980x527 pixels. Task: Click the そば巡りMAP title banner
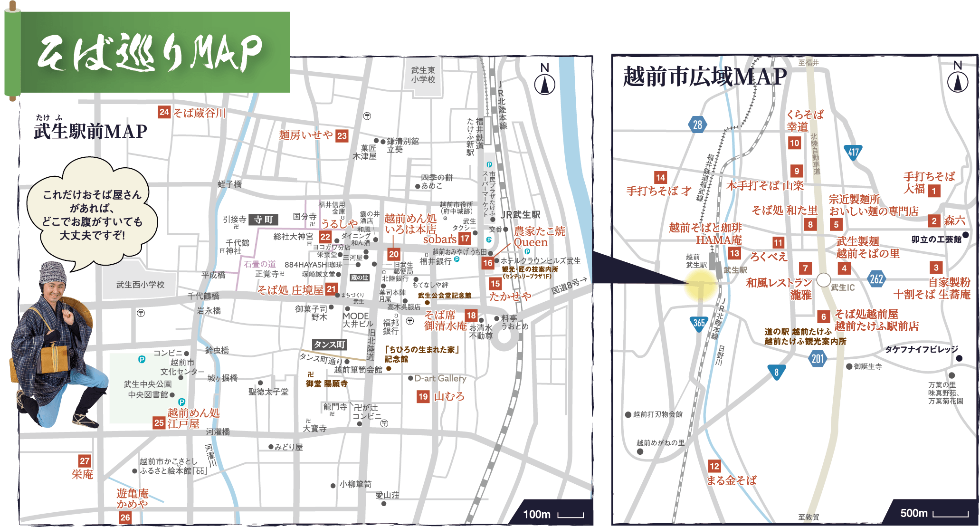point(147,52)
